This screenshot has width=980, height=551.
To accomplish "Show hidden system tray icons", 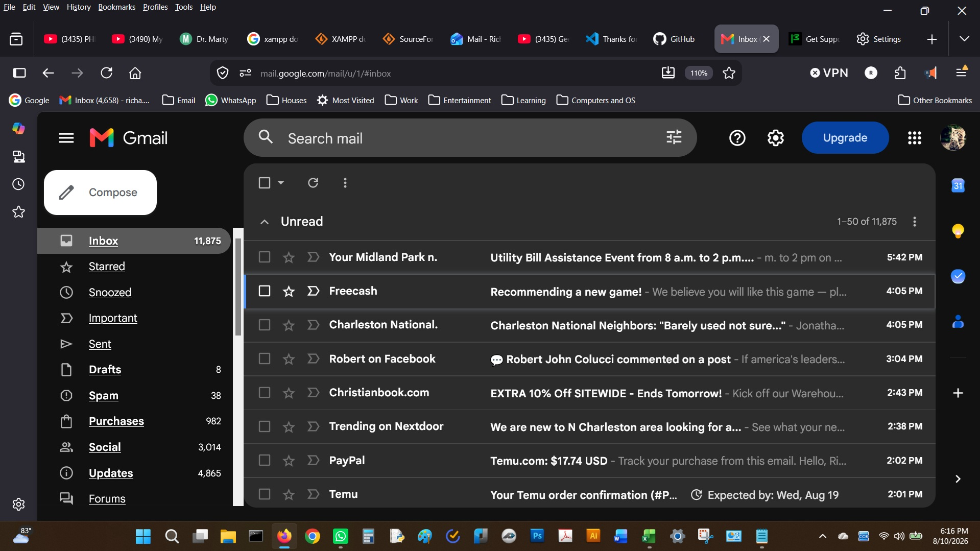I will pyautogui.click(x=822, y=536).
